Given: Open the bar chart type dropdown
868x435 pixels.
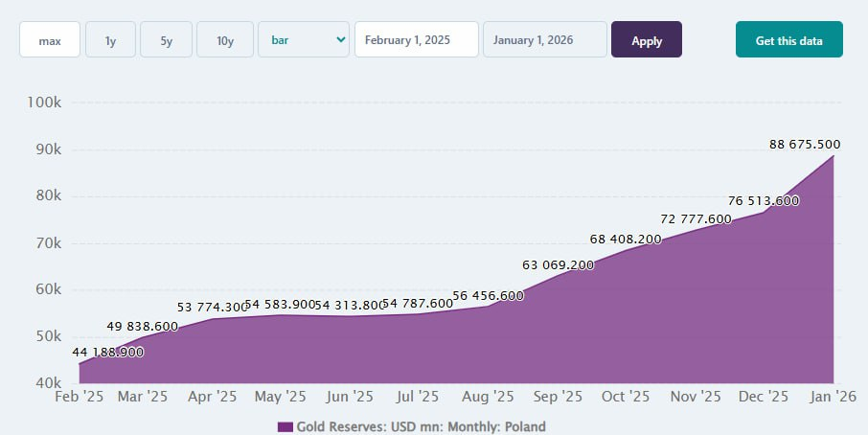Looking at the screenshot, I should tap(303, 40).
